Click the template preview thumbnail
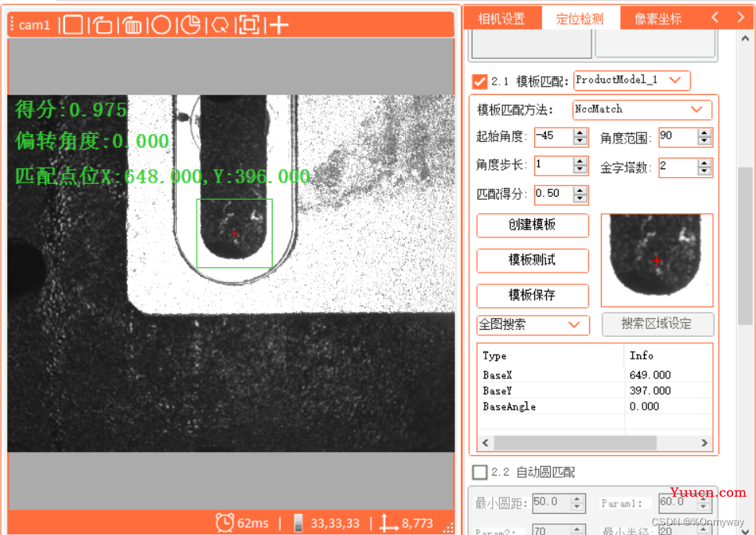 pyautogui.click(x=657, y=260)
